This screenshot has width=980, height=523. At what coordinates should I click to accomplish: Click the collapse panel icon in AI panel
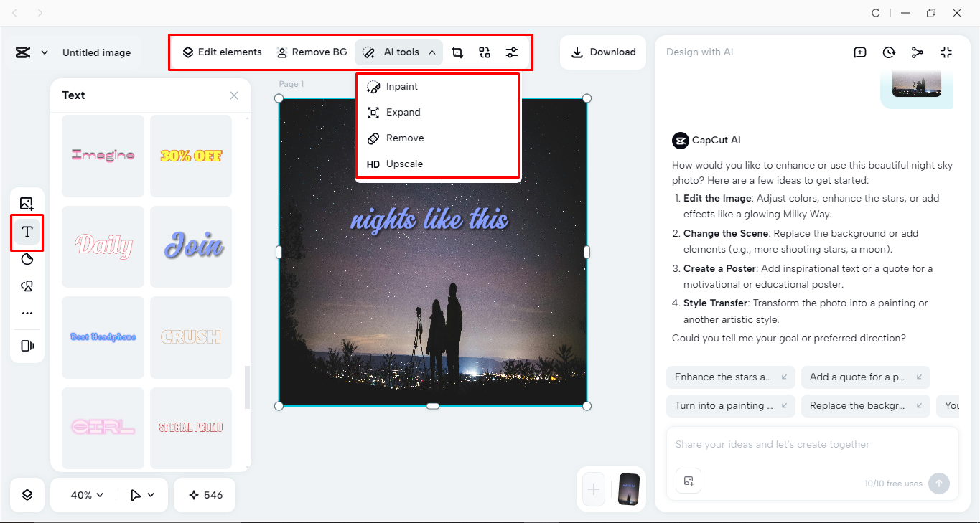[x=946, y=52]
